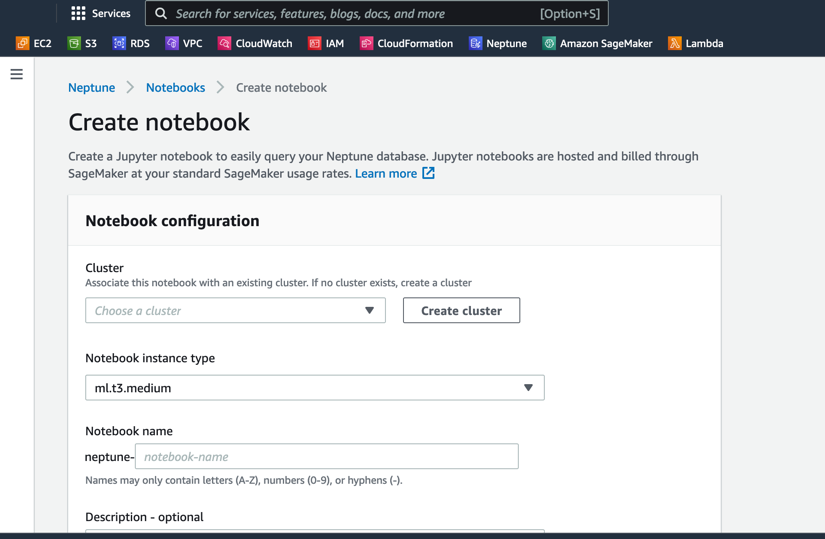
Task: Click the Notebook name input field
Action: [326, 457]
